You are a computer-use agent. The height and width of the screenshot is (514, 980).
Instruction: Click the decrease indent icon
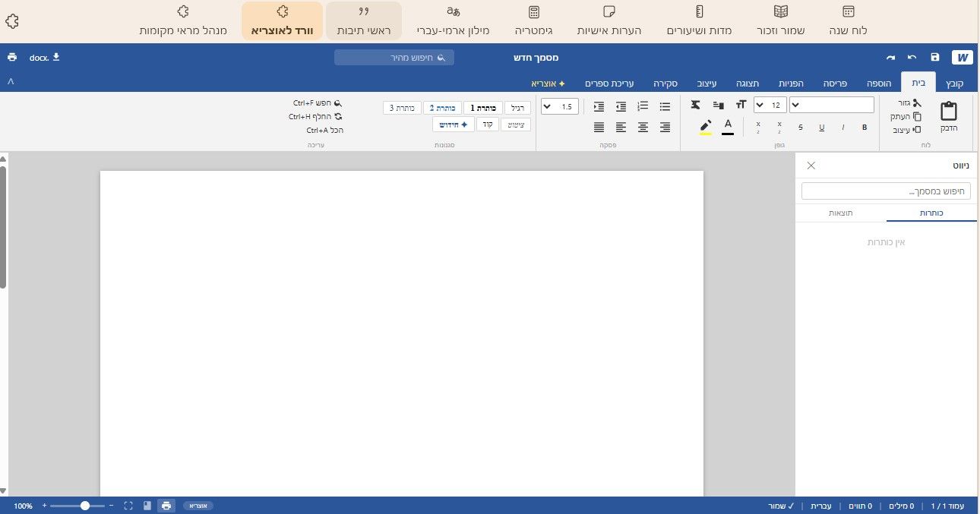[x=621, y=106]
